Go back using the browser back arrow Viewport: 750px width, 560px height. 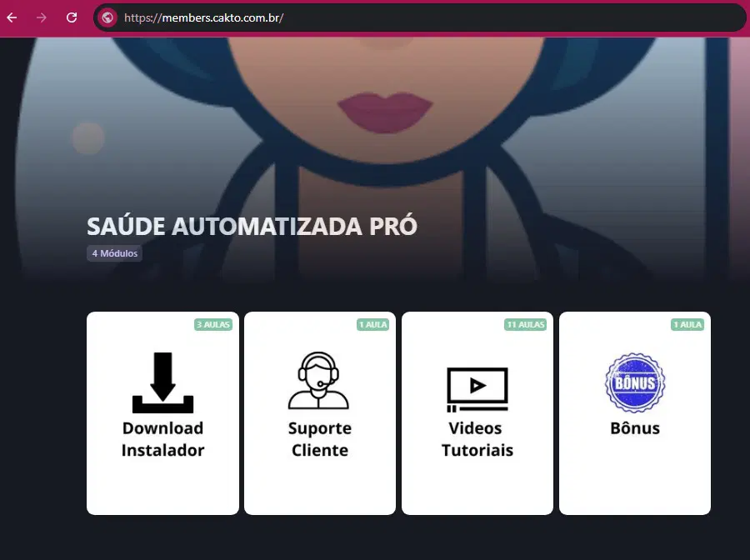click(12, 17)
